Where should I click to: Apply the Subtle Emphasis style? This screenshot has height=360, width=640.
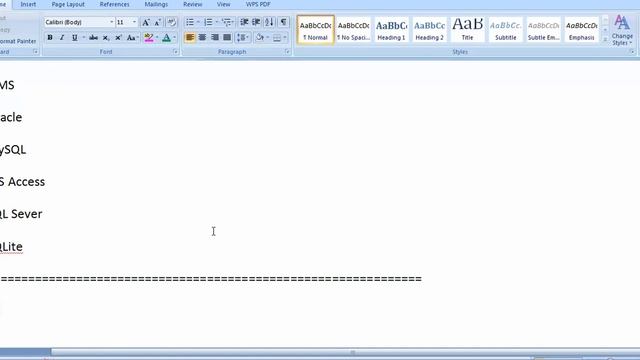click(x=543, y=29)
